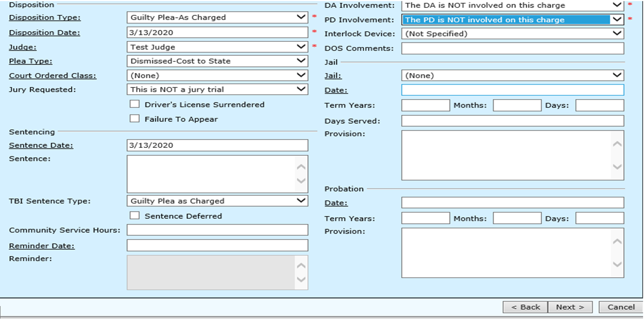Click the Judge label link
644x320 pixels.
(x=23, y=47)
